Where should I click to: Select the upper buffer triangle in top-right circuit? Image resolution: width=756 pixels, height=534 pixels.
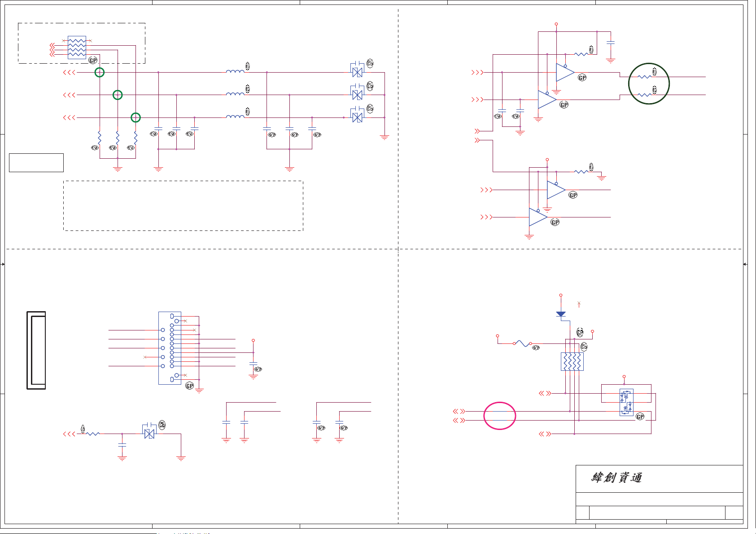565,72
